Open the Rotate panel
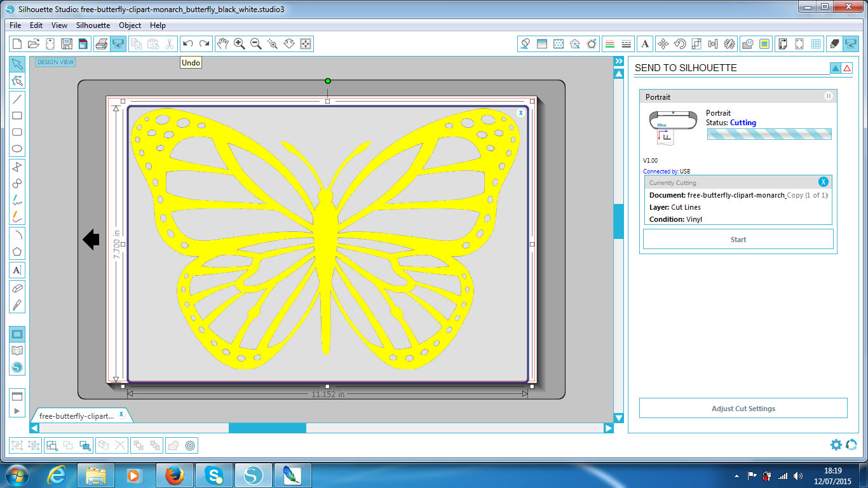Viewport: 868px width, 488px height. 679,44
